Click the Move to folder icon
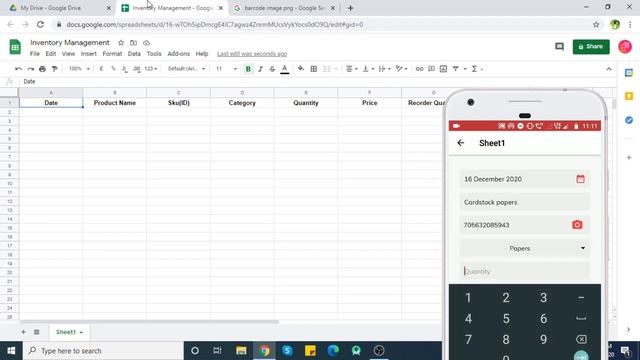The width and height of the screenshot is (640, 360). coord(133,42)
